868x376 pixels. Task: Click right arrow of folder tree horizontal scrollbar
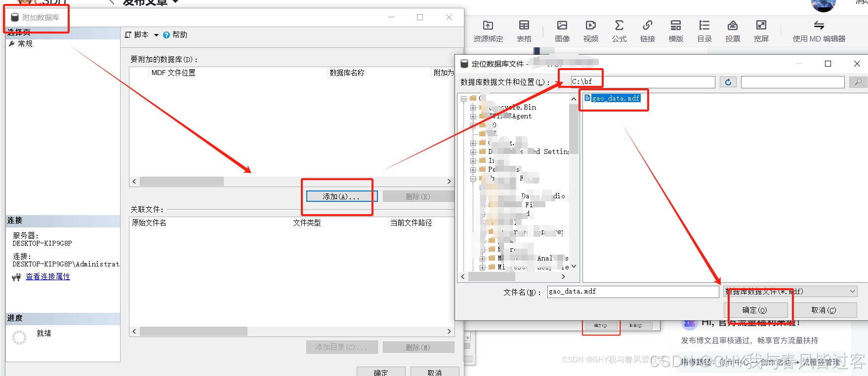click(563, 277)
